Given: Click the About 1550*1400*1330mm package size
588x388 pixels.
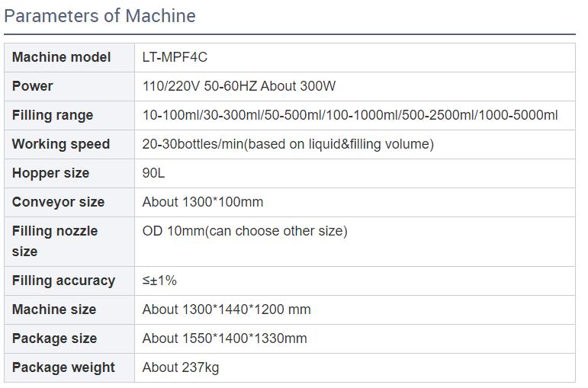Looking at the screenshot, I should (x=224, y=338).
